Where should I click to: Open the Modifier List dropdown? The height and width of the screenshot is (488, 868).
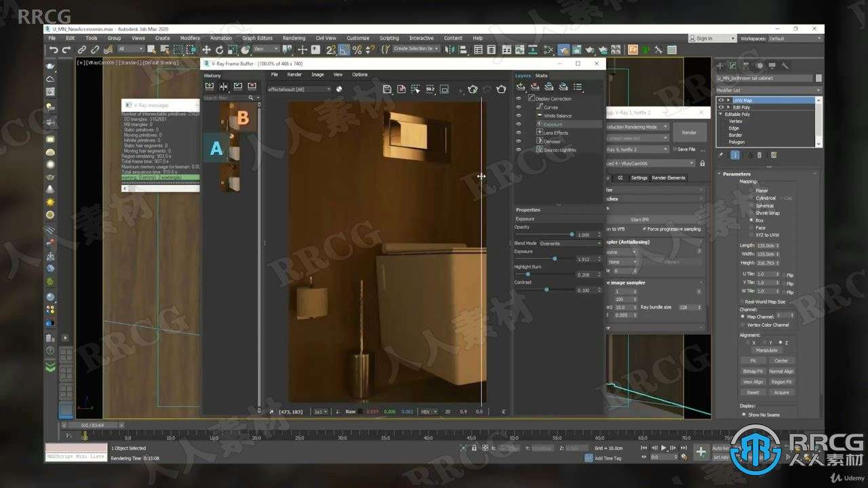click(769, 90)
